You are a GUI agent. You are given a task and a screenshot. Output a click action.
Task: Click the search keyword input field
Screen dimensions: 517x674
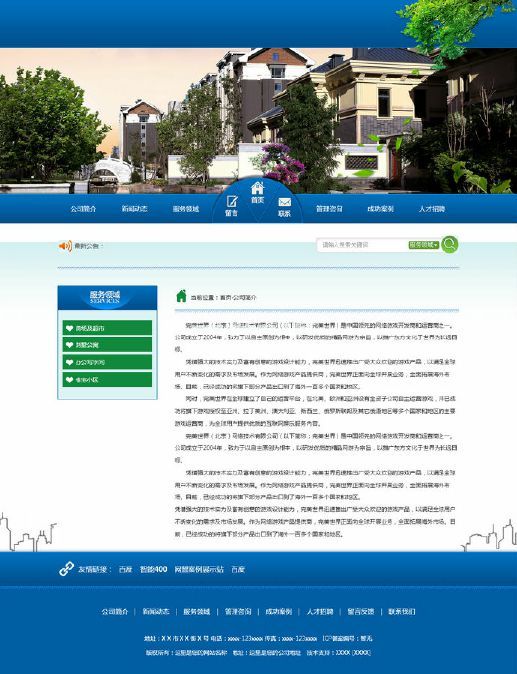pos(362,245)
